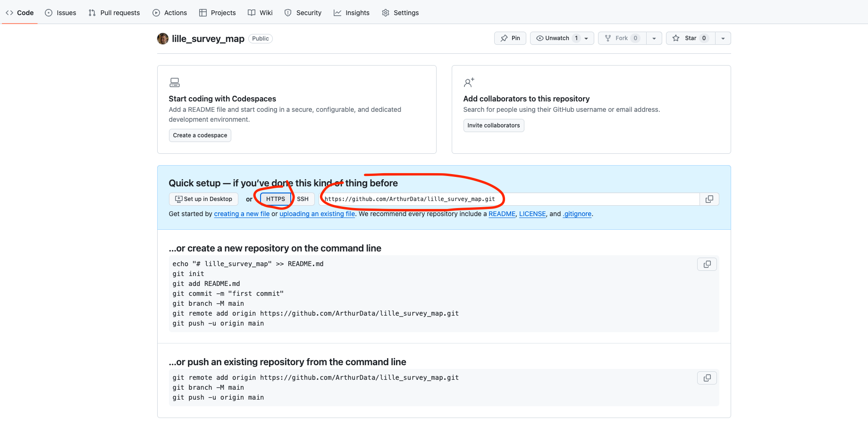This screenshot has height=427, width=868.
Task: Star the repository
Action: pyautogui.click(x=691, y=38)
